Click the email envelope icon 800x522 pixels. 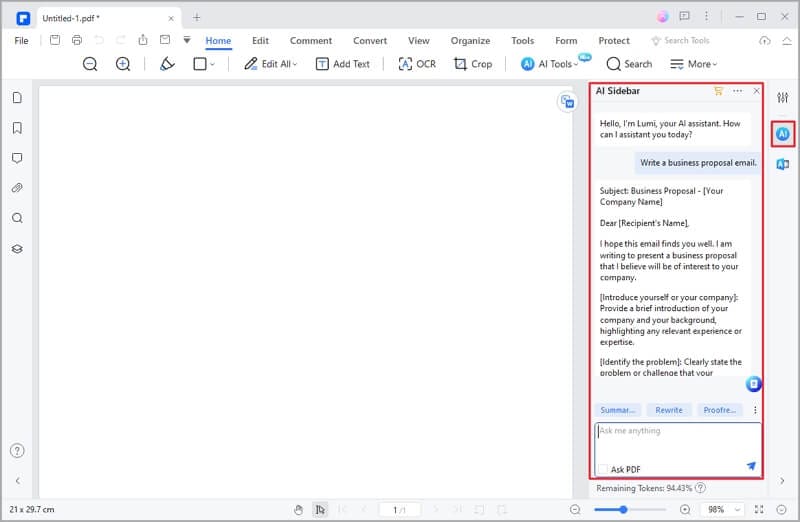(x=165, y=40)
